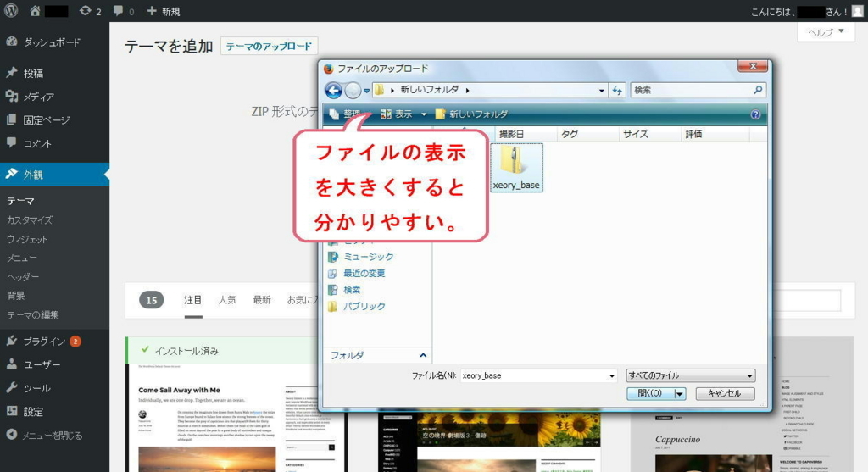Open パブリック favorite link
Image resolution: width=868 pixels, height=472 pixels.
pos(357,306)
